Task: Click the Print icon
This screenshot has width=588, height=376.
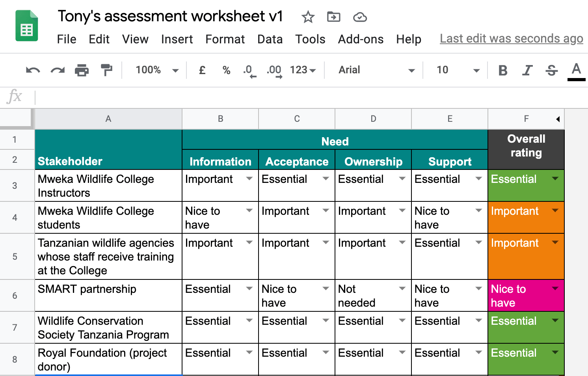Action: coord(82,70)
